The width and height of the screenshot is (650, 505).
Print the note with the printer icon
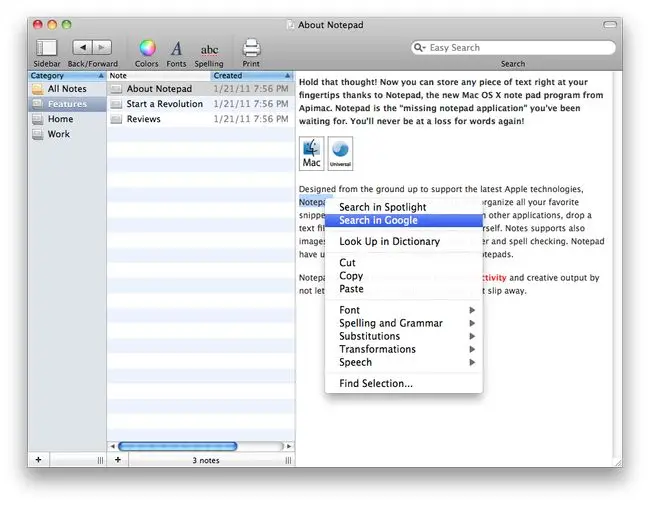click(251, 48)
